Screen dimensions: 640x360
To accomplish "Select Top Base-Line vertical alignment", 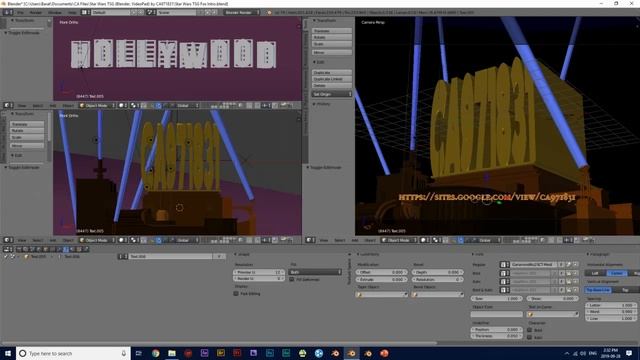I will tap(598, 290).
